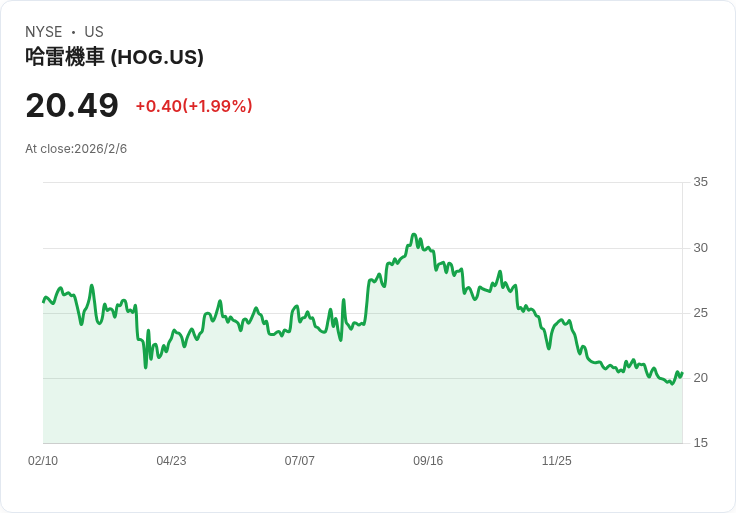Click the 02/10 date on the time axis
736x513 pixels.
point(43,461)
